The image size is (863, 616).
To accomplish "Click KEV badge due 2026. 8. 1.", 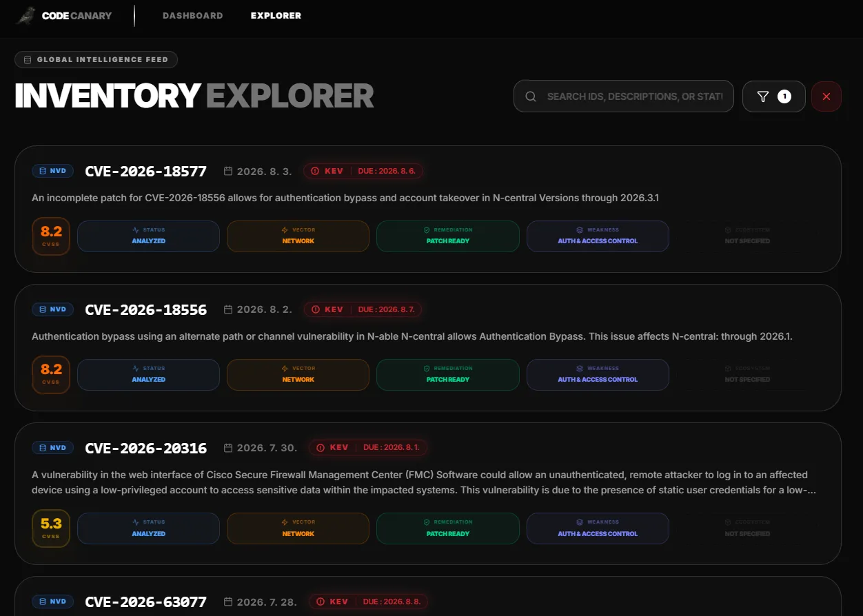I will pyautogui.click(x=368, y=448).
